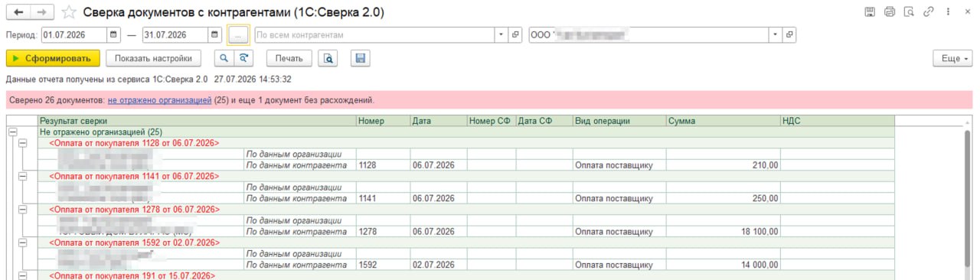Collapse group 'Оплата от покупателя 1141'
The height and width of the screenshot is (280, 980).
coord(22,176)
